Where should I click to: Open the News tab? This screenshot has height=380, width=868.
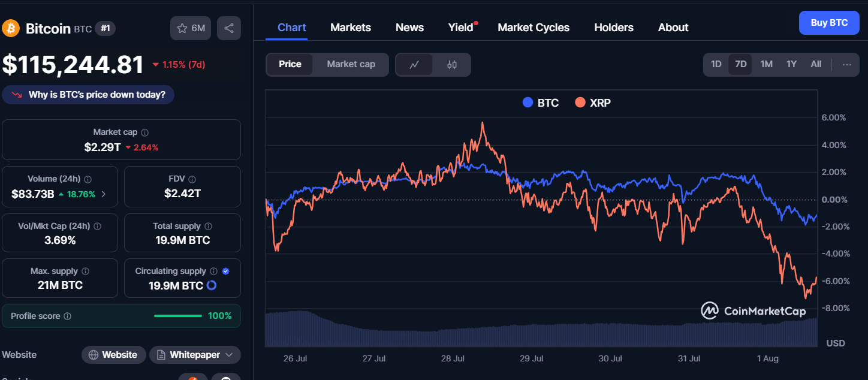tap(409, 28)
